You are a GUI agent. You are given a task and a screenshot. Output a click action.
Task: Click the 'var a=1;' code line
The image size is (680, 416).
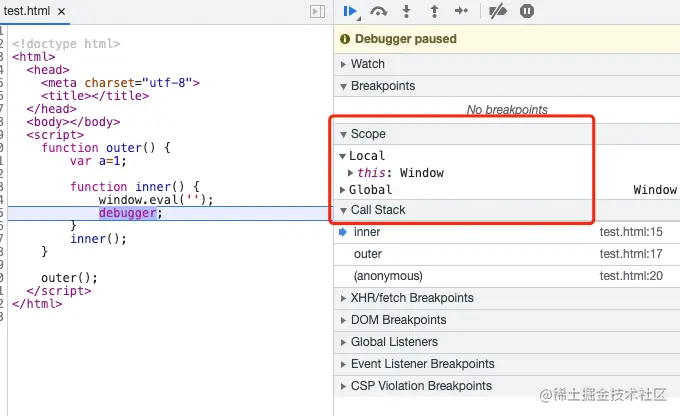(x=98, y=161)
